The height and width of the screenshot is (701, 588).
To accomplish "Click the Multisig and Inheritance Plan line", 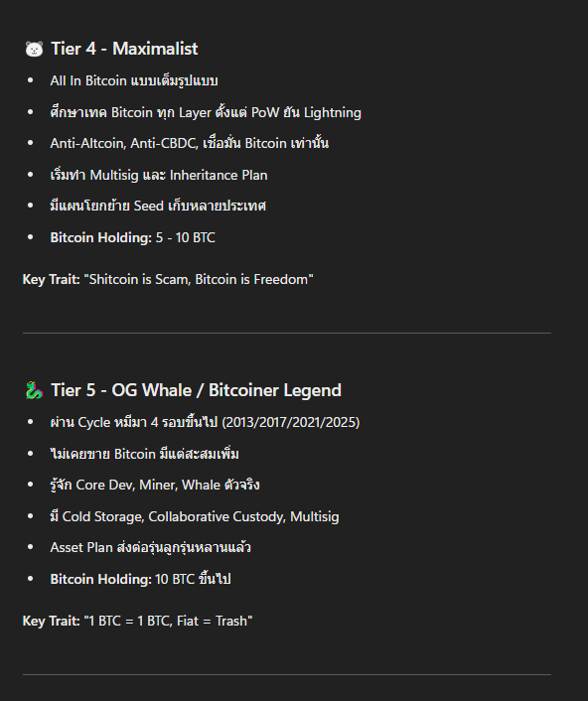I will 159,175.
